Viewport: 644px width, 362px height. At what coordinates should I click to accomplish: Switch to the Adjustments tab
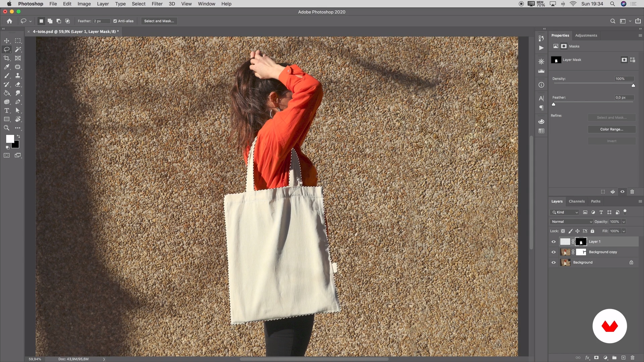point(586,36)
